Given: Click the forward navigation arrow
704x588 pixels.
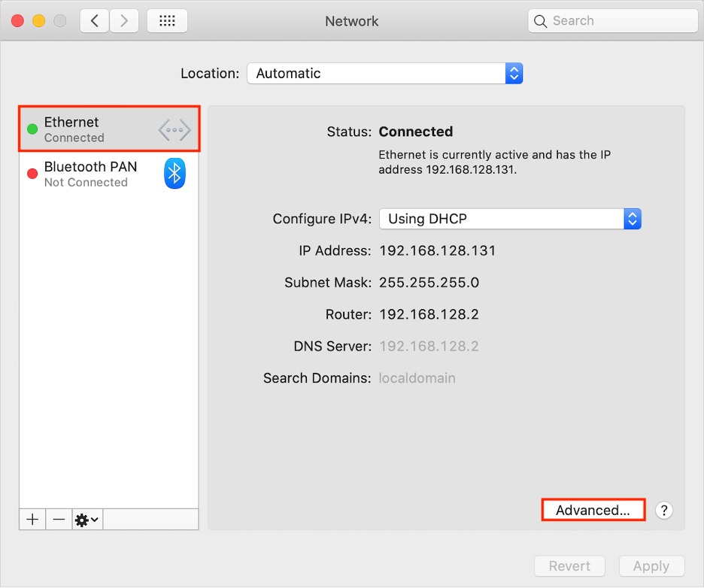Looking at the screenshot, I should pyautogui.click(x=124, y=20).
